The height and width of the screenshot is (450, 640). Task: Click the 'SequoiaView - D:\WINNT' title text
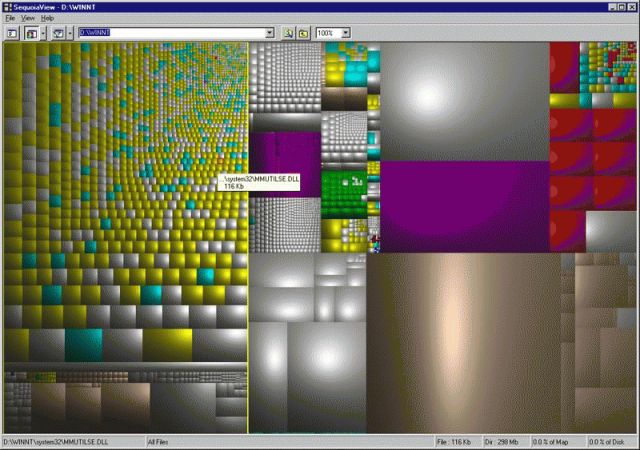[x=54, y=7]
